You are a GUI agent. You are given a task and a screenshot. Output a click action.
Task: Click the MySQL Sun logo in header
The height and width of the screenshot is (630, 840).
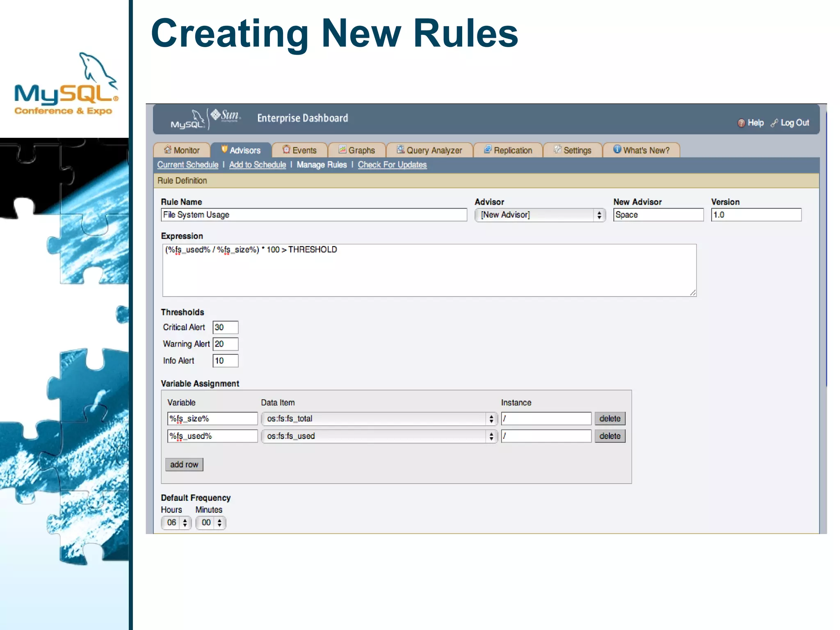click(x=205, y=119)
